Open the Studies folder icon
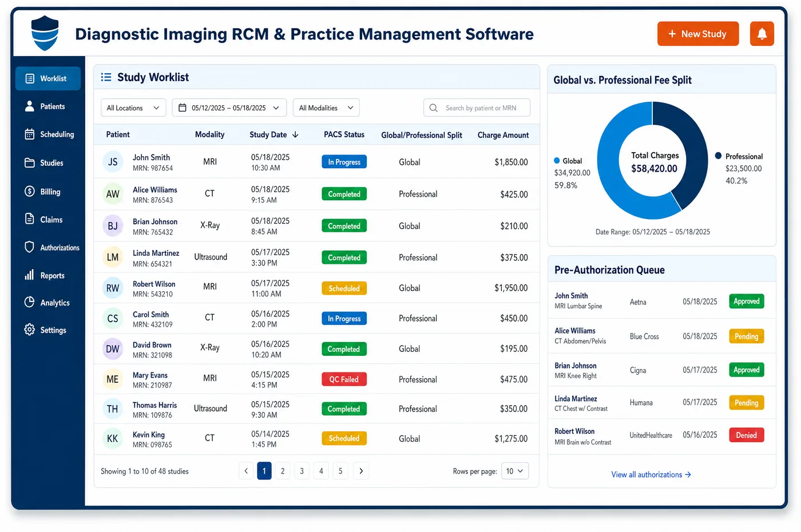 point(30,163)
